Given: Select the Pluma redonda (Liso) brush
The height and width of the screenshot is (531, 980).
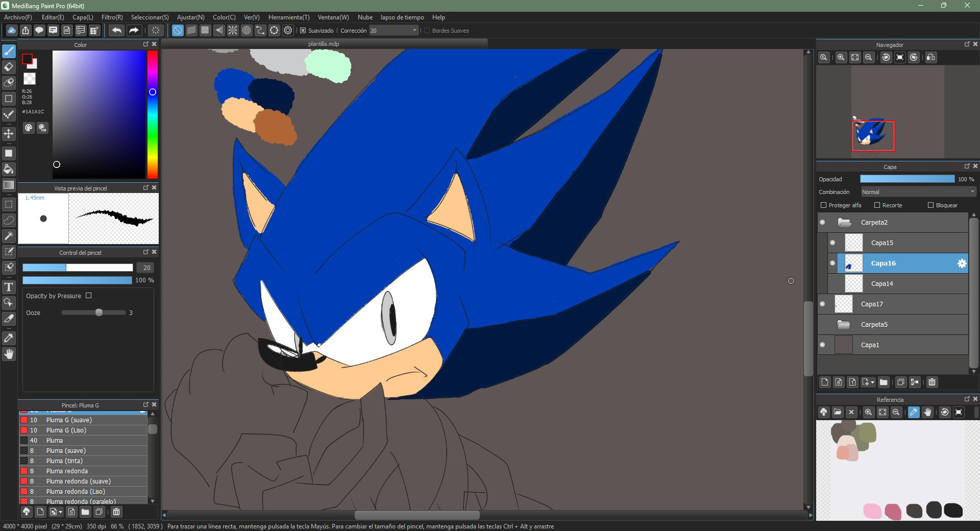Looking at the screenshot, I should tap(83, 492).
